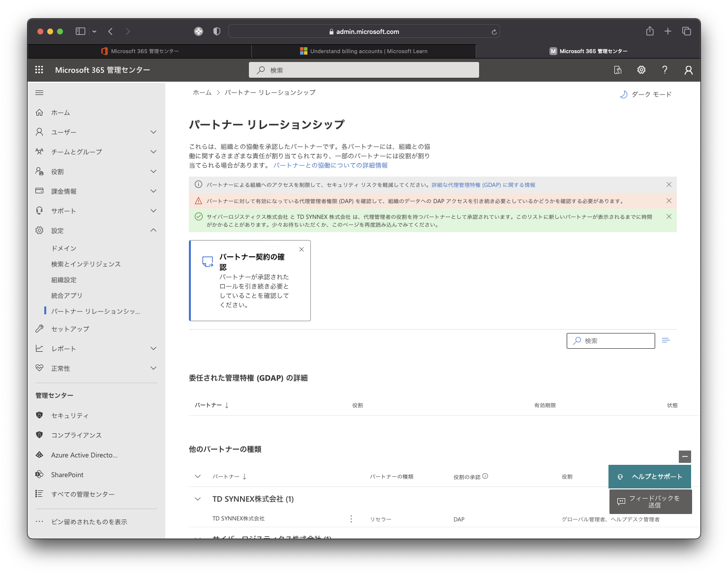Click the document icon left of the header gear

click(618, 70)
